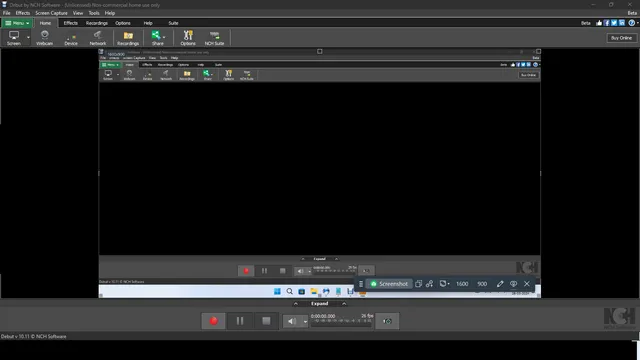Switch to the Effects ribbon tab
This screenshot has height=360, width=640.
pos(71,23)
